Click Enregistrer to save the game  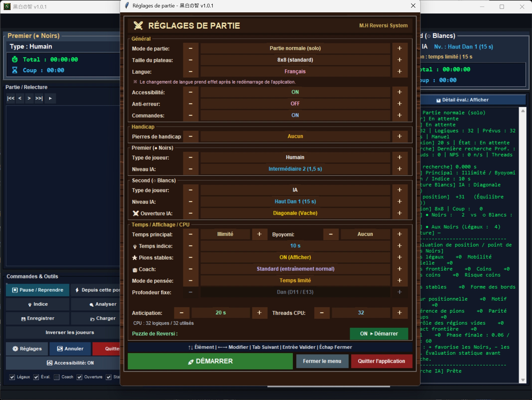[38, 318]
